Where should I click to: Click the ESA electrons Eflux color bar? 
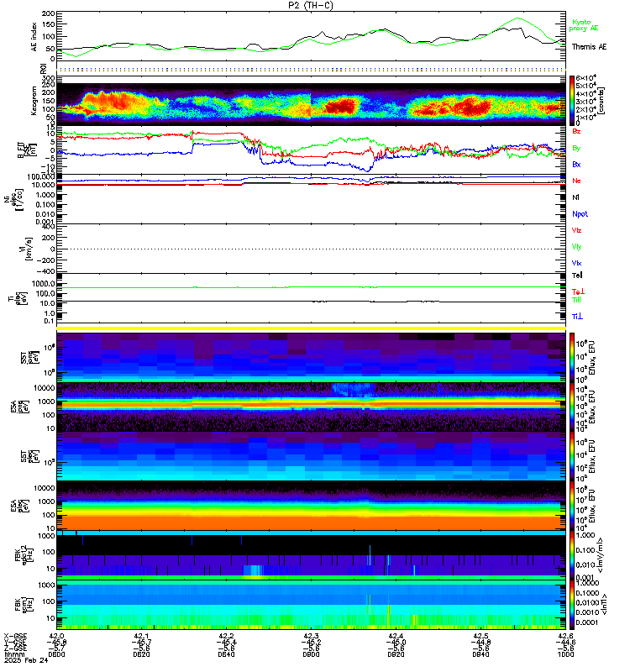point(572,506)
